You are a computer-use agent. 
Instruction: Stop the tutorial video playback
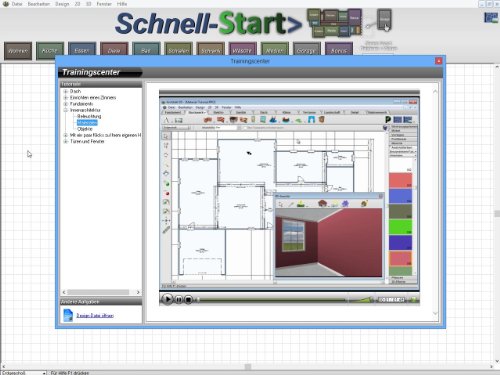[188, 300]
